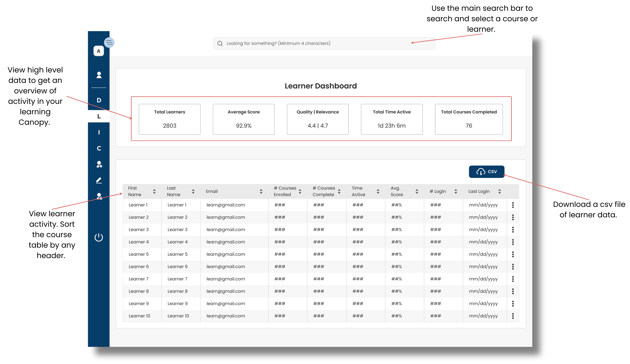The height and width of the screenshot is (364, 630).
Task: Click the user settings gear icon
Action: [x=99, y=164]
